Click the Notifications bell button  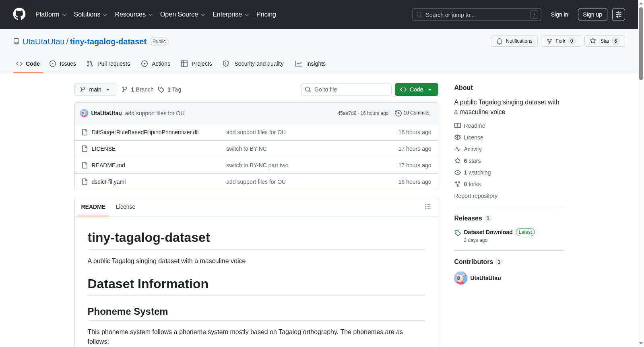pyautogui.click(x=514, y=41)
